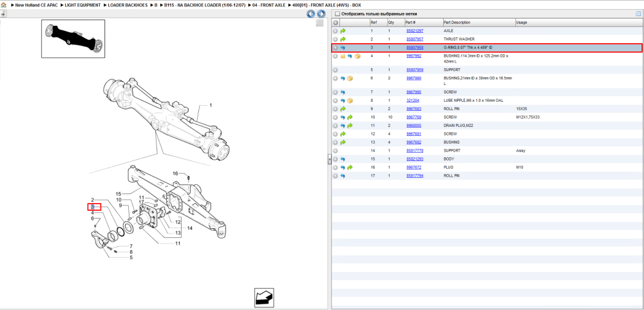644x310 pixels.
Task: Open 04 - FRONT AXLE breadcrumb
Action: pos(268,5)
